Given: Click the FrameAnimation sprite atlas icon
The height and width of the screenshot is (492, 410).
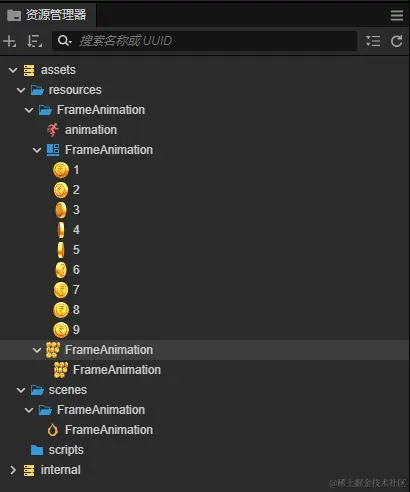Looking at the screenshot, I should pyautogui.click(x=53, y=150).
